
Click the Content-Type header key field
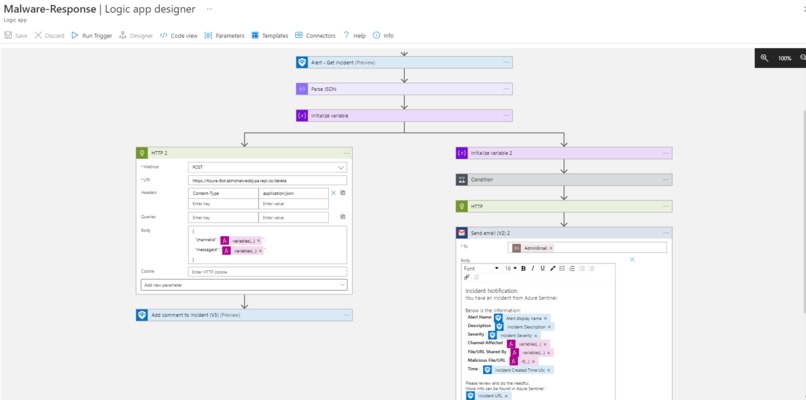(223, 193)
